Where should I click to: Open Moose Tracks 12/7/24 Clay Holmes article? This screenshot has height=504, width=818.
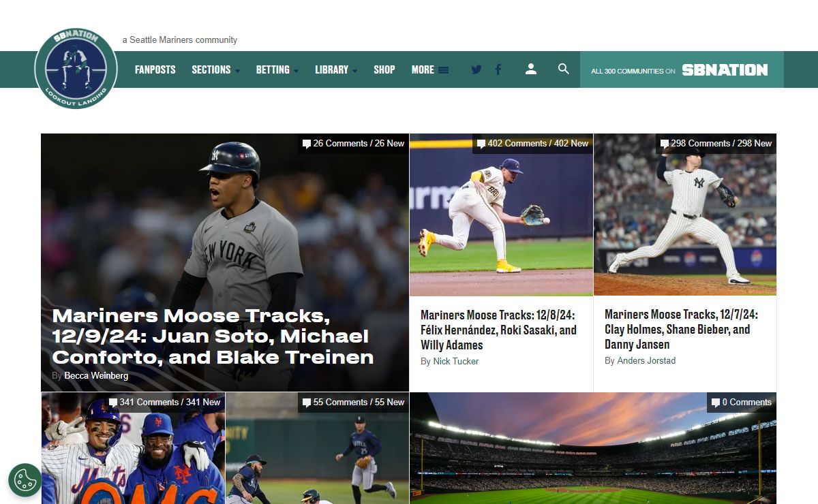681,329
